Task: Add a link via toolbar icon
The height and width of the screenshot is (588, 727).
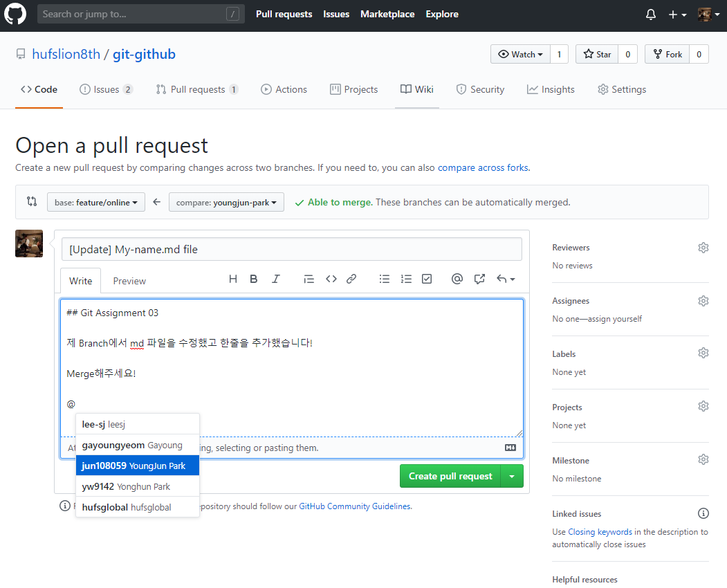Action: pyautogui.click(x=351, y=279)
